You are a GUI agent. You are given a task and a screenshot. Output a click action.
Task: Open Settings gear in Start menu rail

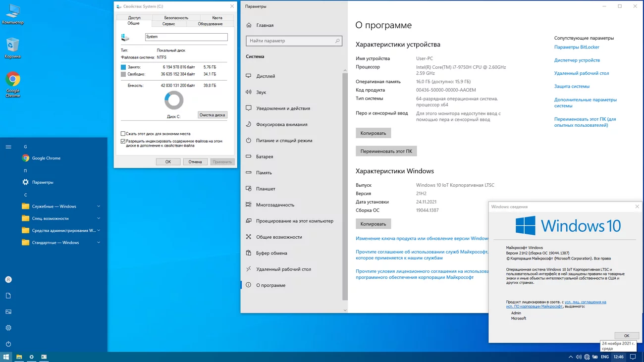point(8,328)
